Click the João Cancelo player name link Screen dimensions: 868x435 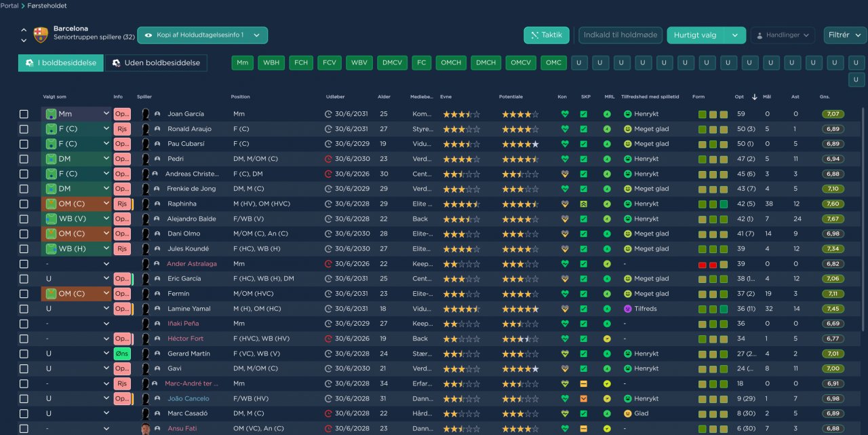pyautogui.click(x=189, y=398)
